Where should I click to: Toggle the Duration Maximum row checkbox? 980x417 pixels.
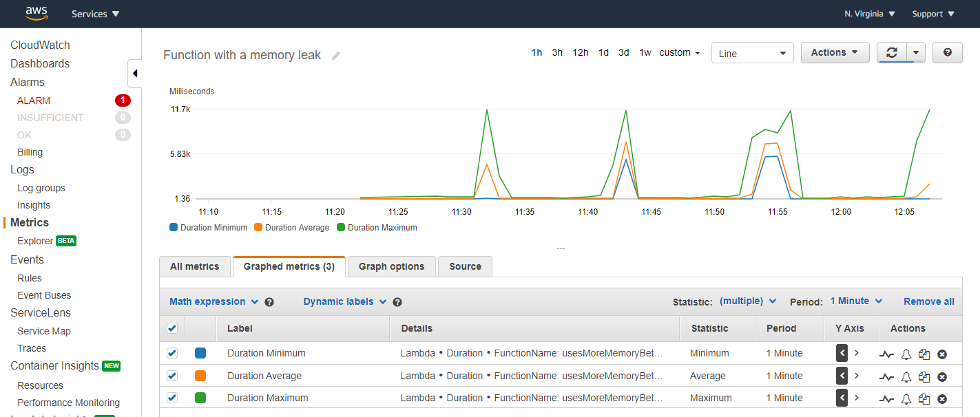click(171, 398)
